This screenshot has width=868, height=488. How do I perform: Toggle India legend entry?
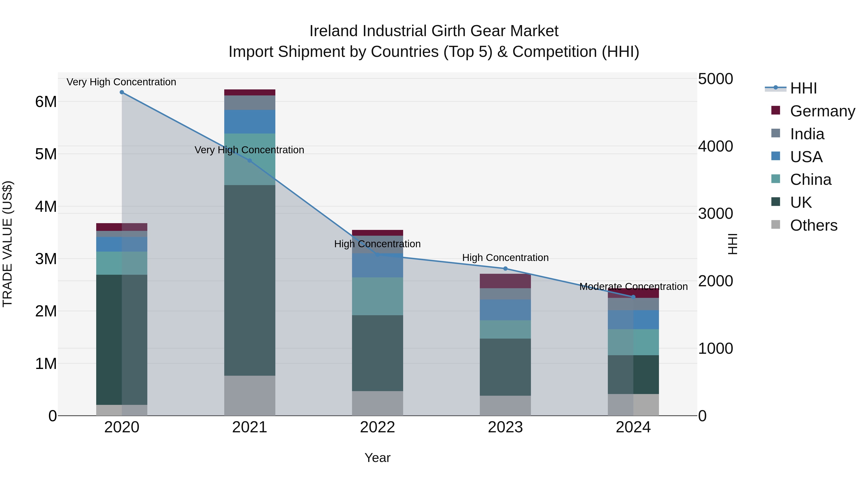pos(798,134)
